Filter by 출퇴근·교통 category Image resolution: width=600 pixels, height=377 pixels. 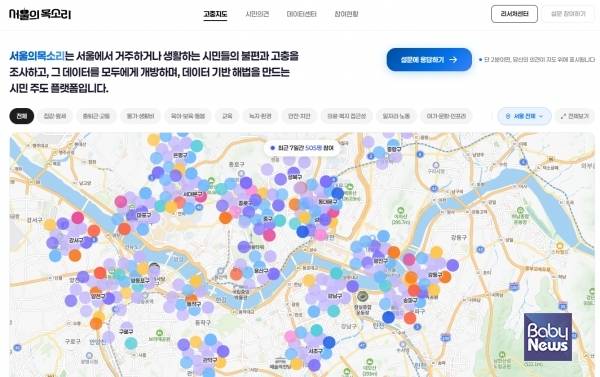pos(96,116)
